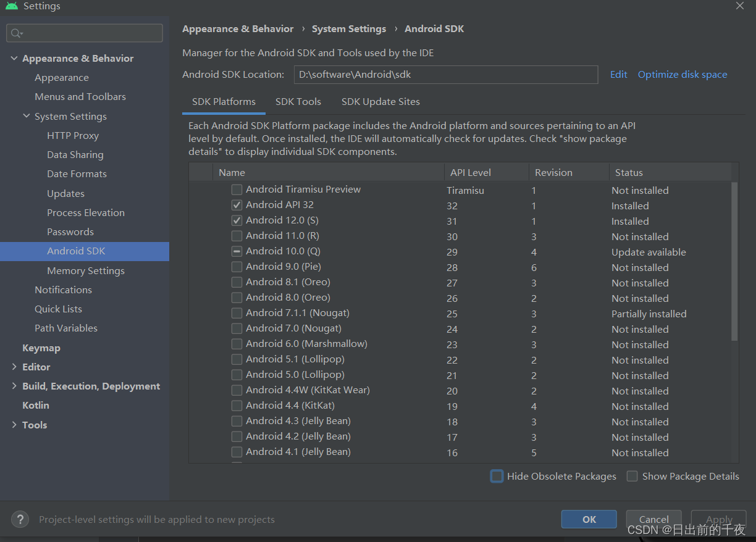
Task: Open Notifications settings
Action: point(63,290)
